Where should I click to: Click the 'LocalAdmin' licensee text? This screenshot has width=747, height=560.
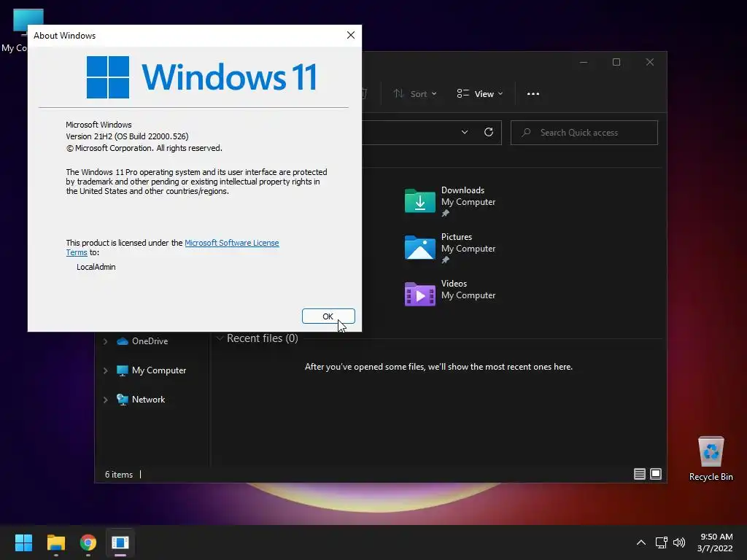96,267
